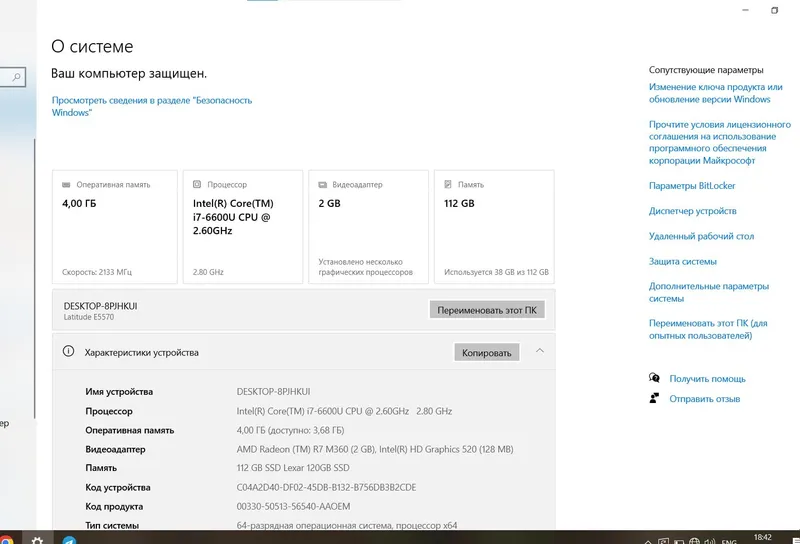
Task: Click the person icon next to Отправить отзыв
Action: pos(654,398)
